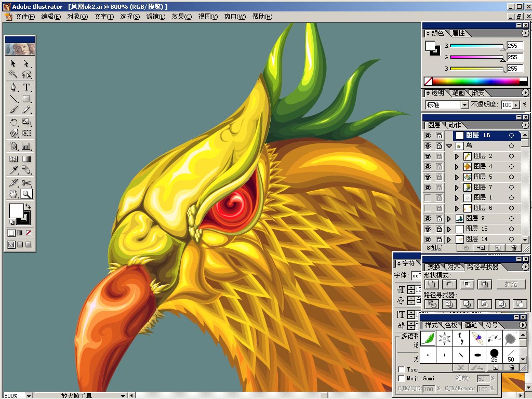
Task: Select the Symbol Sprayer tool
Action: 13,146
